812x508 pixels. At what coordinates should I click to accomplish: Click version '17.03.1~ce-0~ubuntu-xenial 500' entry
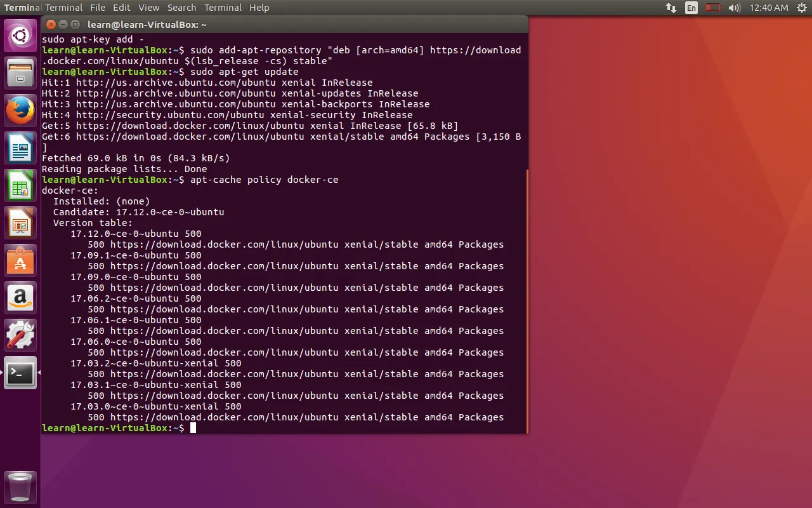point(156,385)
